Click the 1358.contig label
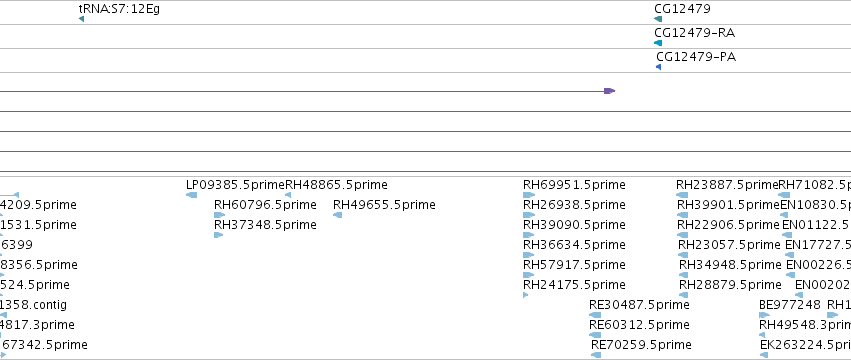The height and width of the screenshot is (360, 851). click(x=33, y=305)
